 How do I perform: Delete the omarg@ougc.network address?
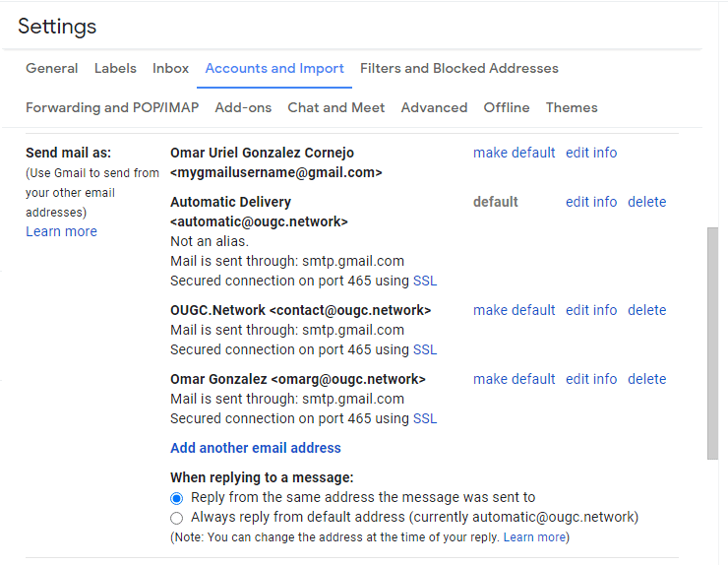click(x=646, y=379)
